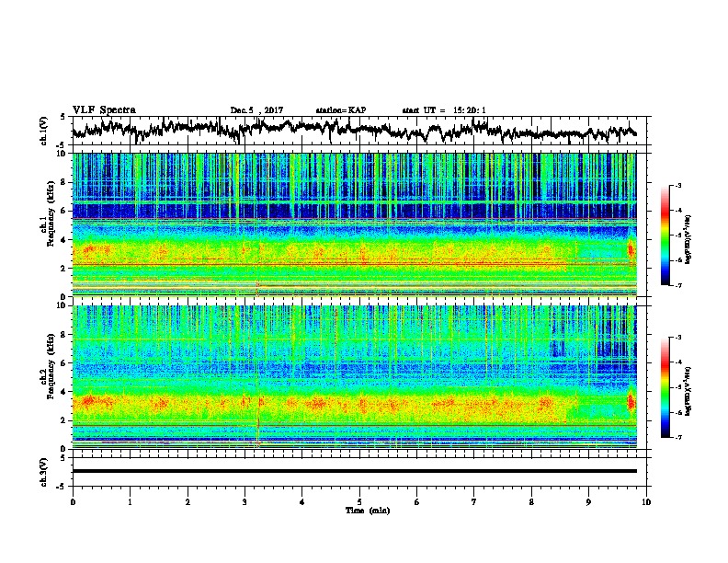The height and width of the screenshot is (563, 728).
Task: Click the ch.1(V) waveform axis label
Action: pyautogui.click(x=44, y=131)
